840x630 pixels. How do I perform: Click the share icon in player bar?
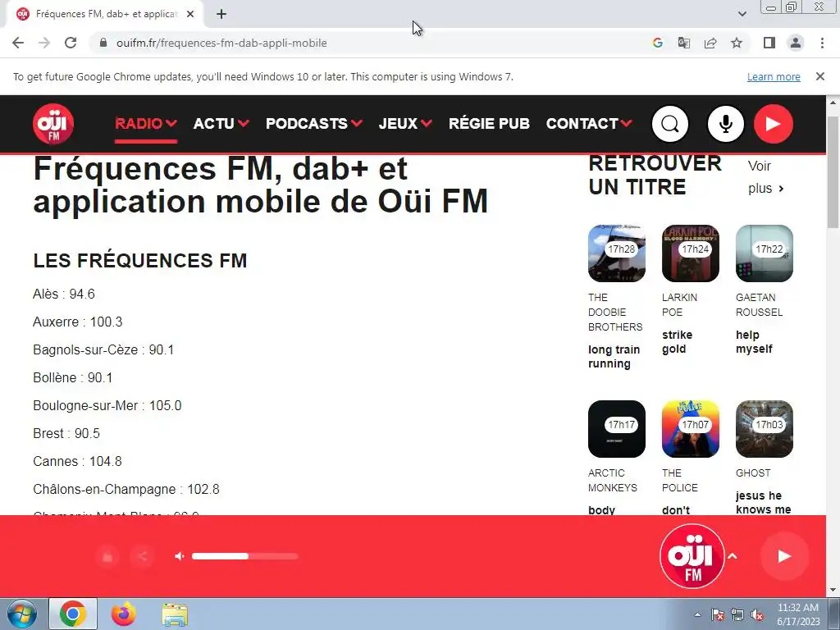click(142, 556)
